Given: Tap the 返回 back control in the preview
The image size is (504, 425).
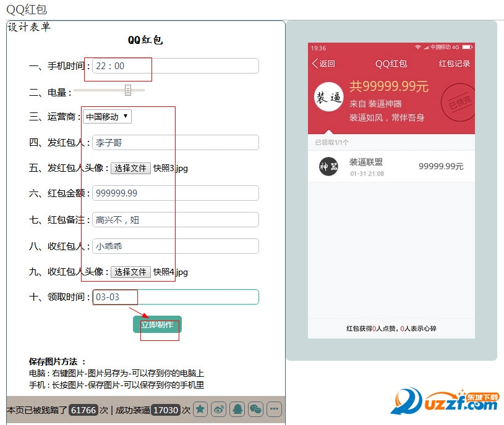Looking at the screenshot, I should [322, 64].
